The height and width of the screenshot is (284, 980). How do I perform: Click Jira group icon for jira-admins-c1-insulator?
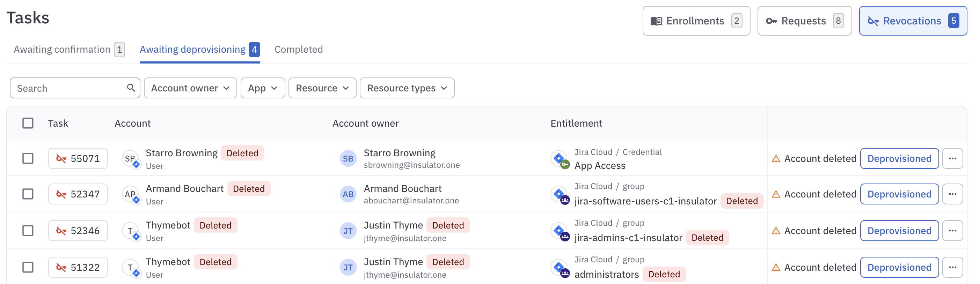(x=560, y=231)
